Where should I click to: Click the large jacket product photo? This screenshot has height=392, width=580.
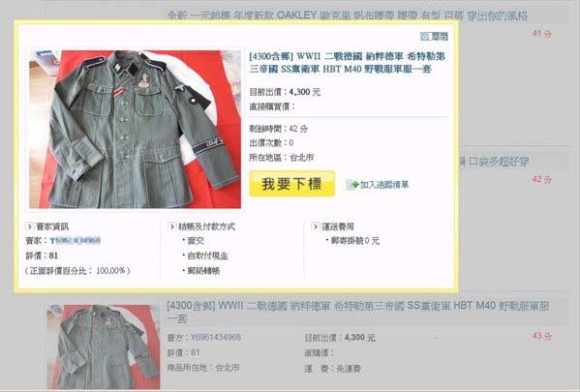(135, 129)
